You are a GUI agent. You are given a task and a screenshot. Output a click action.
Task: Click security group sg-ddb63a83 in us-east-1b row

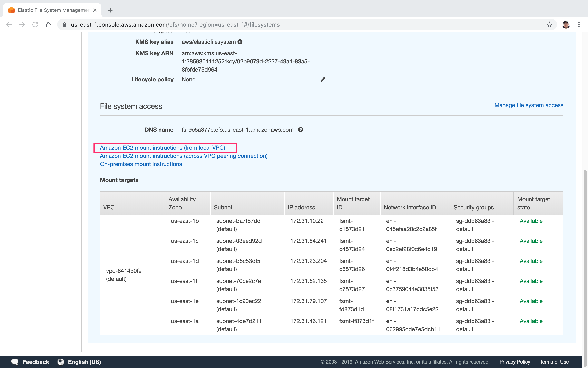[x=475, y=225]
